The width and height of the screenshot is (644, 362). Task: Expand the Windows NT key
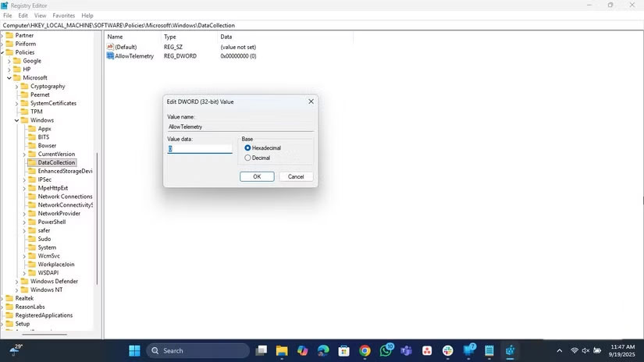17,290
